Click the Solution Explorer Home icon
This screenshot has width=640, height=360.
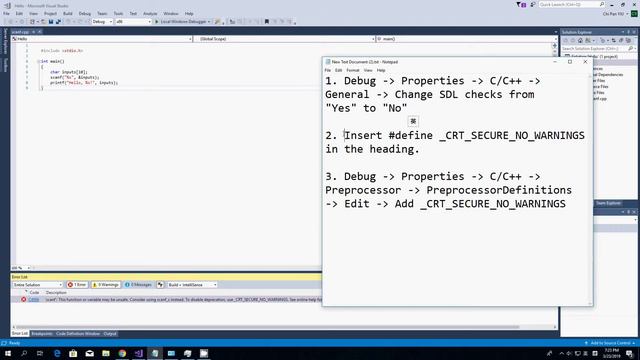580,40
